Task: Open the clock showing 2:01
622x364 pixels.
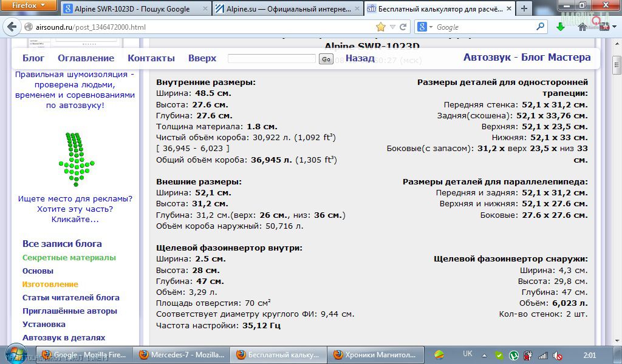Action: pyautogui.click(x=589, y=356)
